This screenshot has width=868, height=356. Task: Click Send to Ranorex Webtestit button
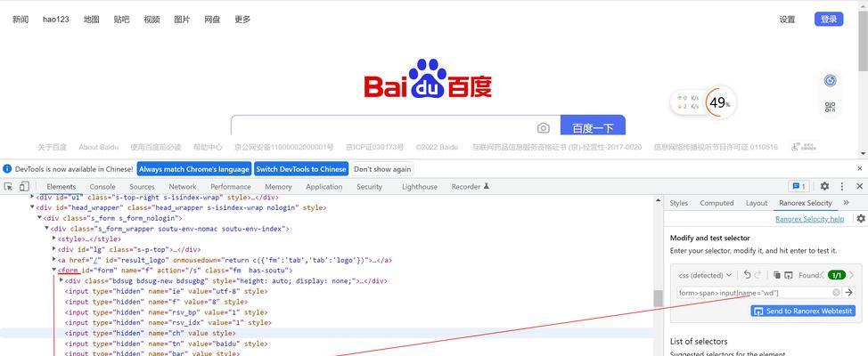(x=803, y=311)
